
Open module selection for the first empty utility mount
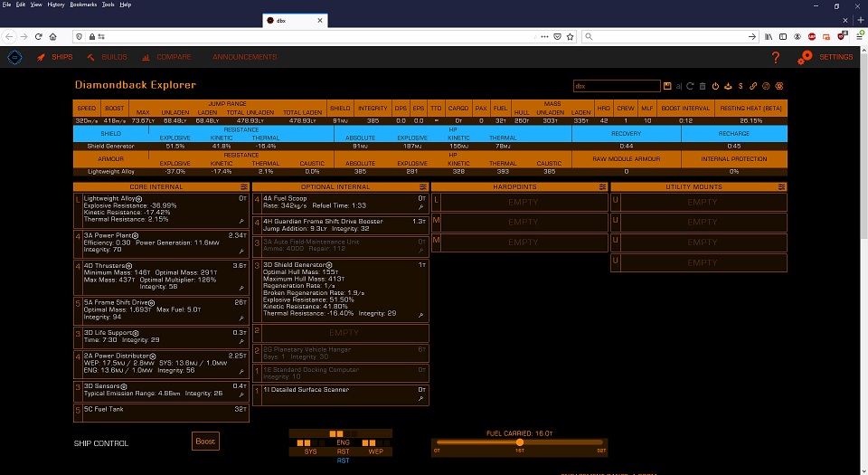tap(699, 202)
